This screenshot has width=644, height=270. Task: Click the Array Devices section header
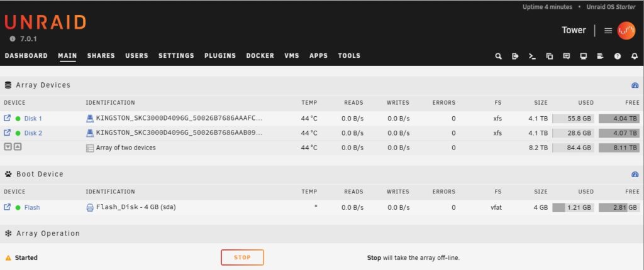point(322,85)
